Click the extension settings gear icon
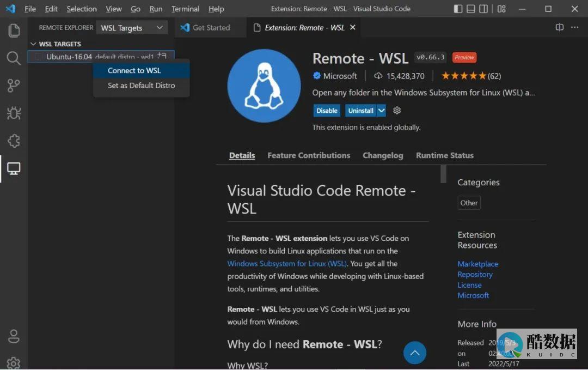Screen dimensions: 588x370 pos(397,110)
